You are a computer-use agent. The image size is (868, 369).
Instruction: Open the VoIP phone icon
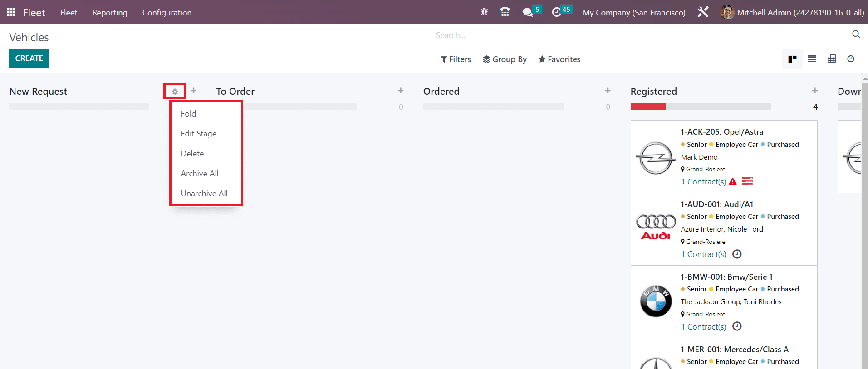click(x=505, y=12)
